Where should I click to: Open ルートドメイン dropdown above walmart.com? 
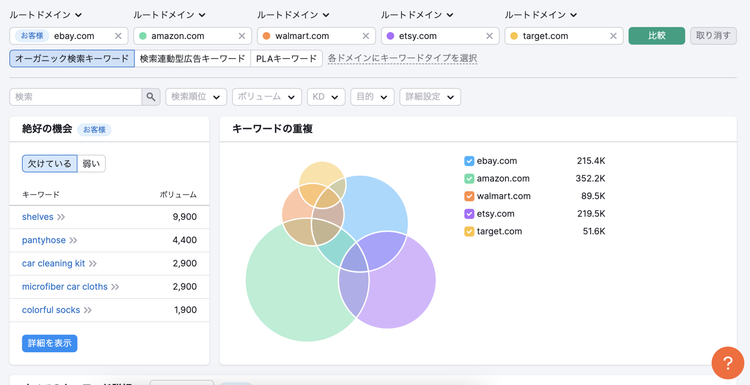293,15
